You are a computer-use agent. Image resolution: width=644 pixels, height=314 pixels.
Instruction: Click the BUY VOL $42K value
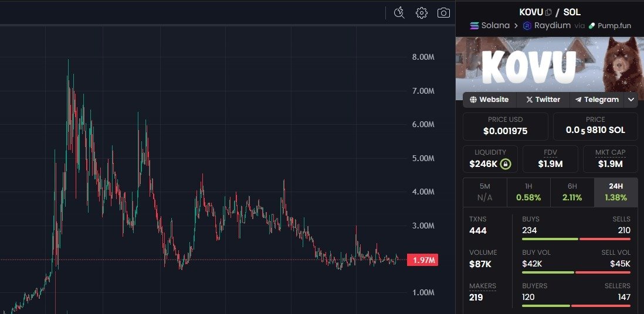point(532,264)
